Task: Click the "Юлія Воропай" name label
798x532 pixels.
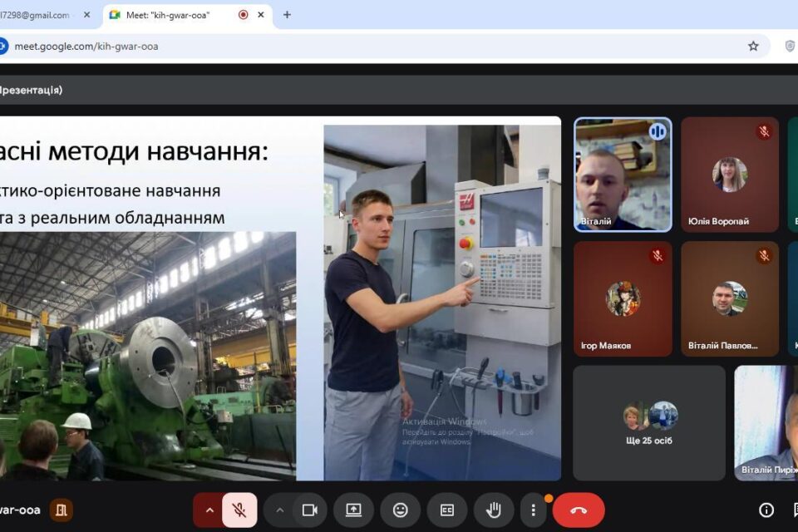Action: (718, 221)
